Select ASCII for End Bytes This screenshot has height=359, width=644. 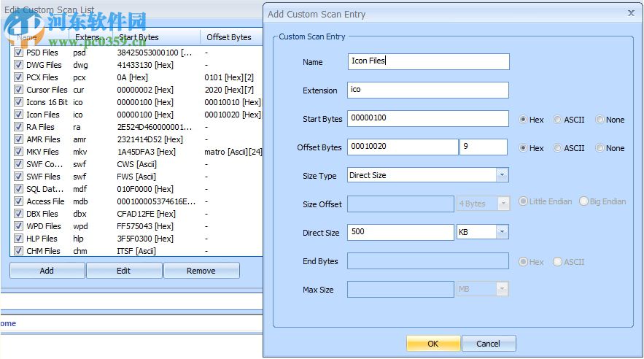click(x=557, y=262)
